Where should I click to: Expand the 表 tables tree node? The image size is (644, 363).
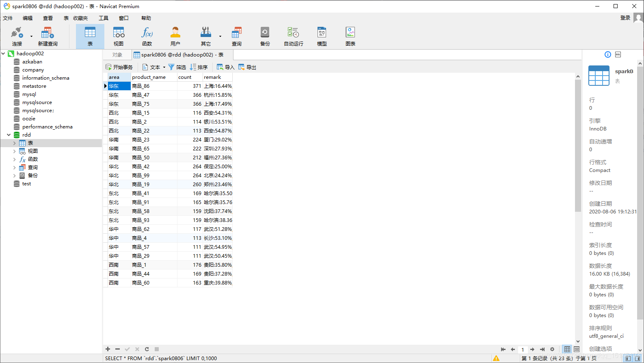click(x=15, y=143)
